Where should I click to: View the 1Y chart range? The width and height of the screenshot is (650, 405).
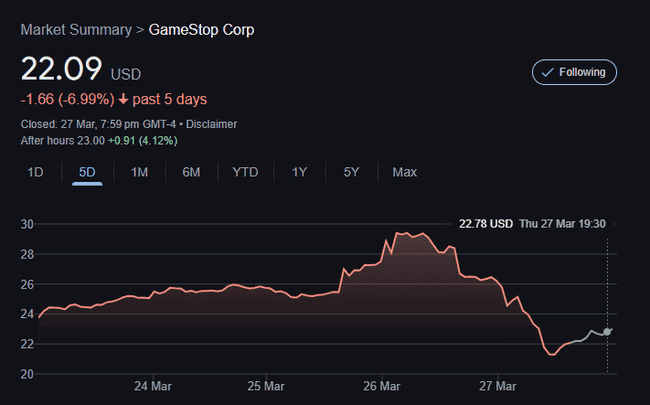(299, 172)
